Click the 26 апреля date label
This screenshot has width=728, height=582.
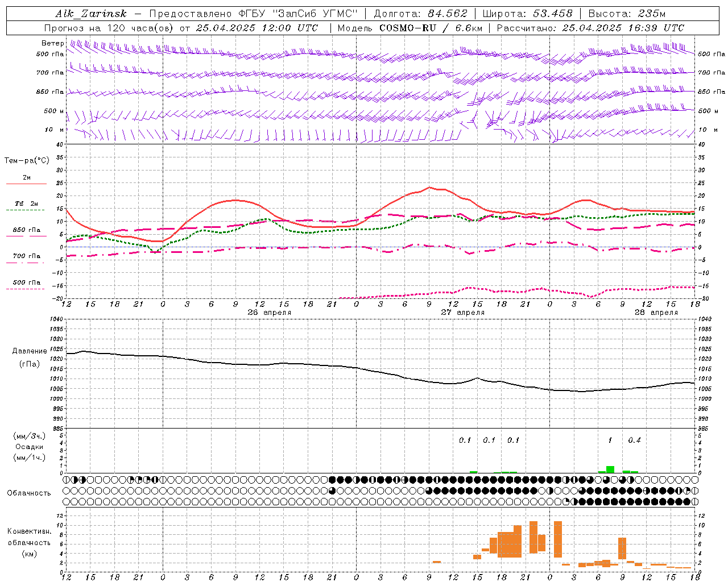click(x=269, y=313)
